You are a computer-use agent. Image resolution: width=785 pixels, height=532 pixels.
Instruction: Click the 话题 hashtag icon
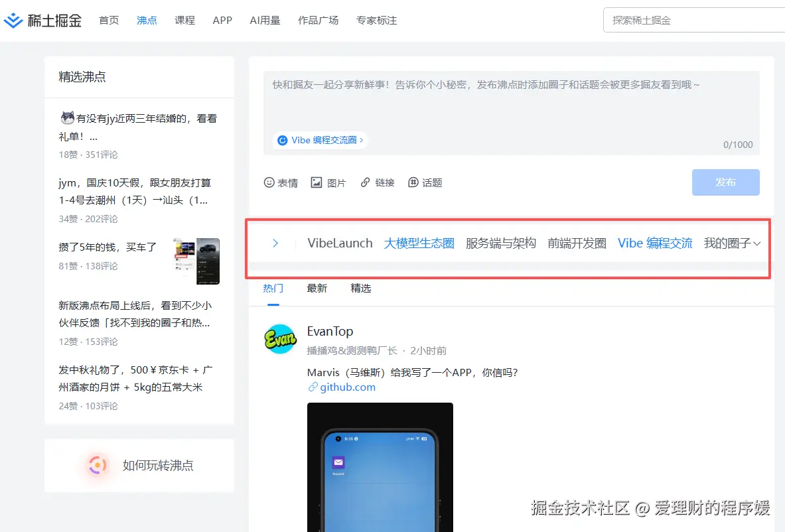tap(413, 182)
